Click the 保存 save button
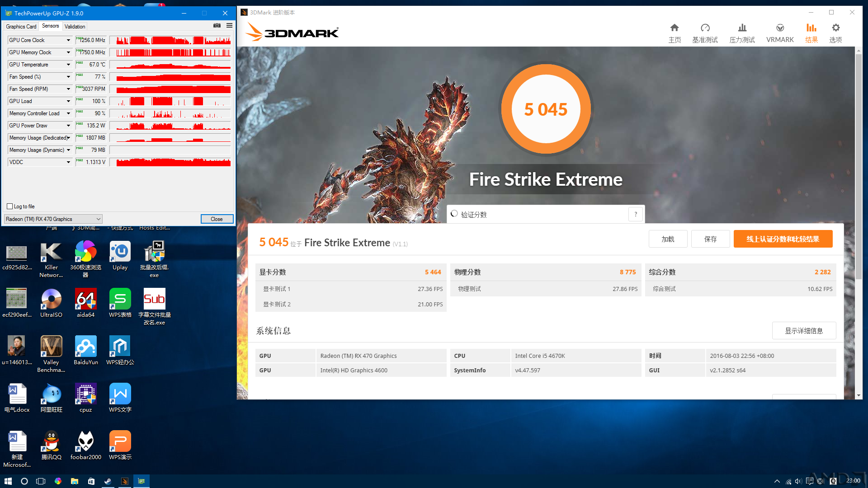Screen dimensions: 868x488 tap(710, 239)
